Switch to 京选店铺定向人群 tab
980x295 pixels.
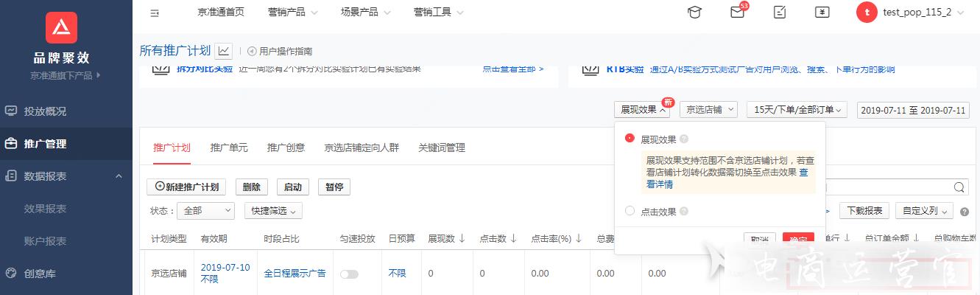[362, 147]
